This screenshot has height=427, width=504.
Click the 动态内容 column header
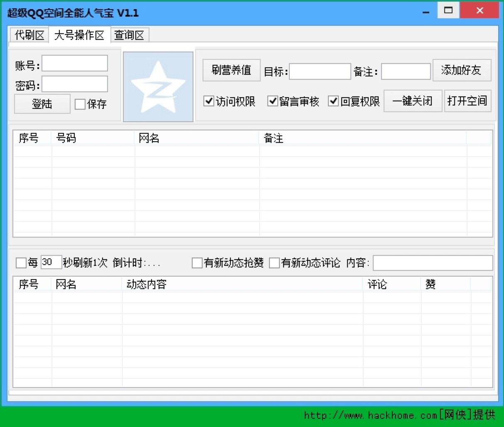[242, 284]
